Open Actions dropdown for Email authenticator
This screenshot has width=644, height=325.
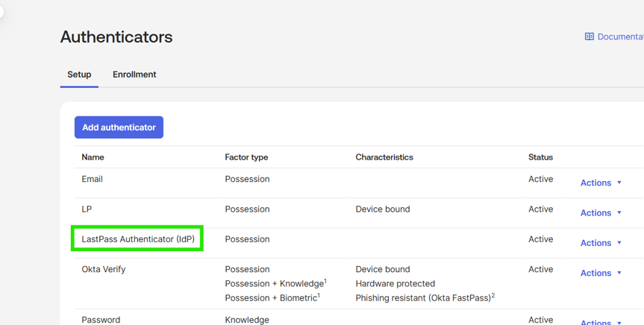601,183
